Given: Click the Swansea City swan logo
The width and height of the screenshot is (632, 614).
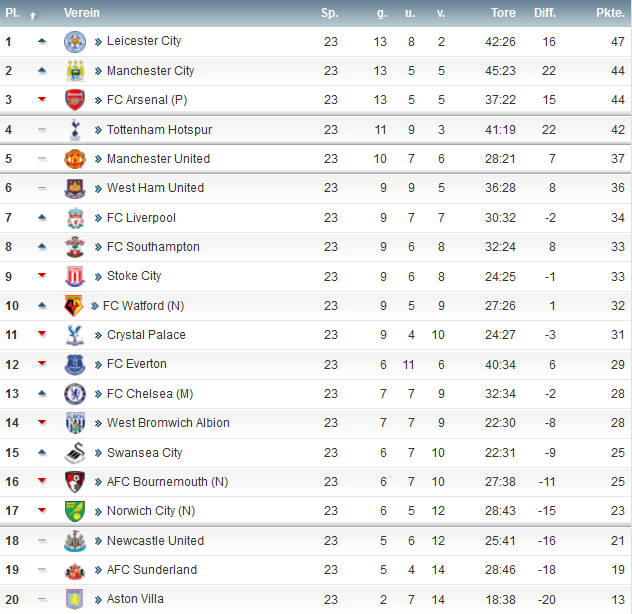Looking at the screenshot, I should pyautogui.click(x=75, y=453).
